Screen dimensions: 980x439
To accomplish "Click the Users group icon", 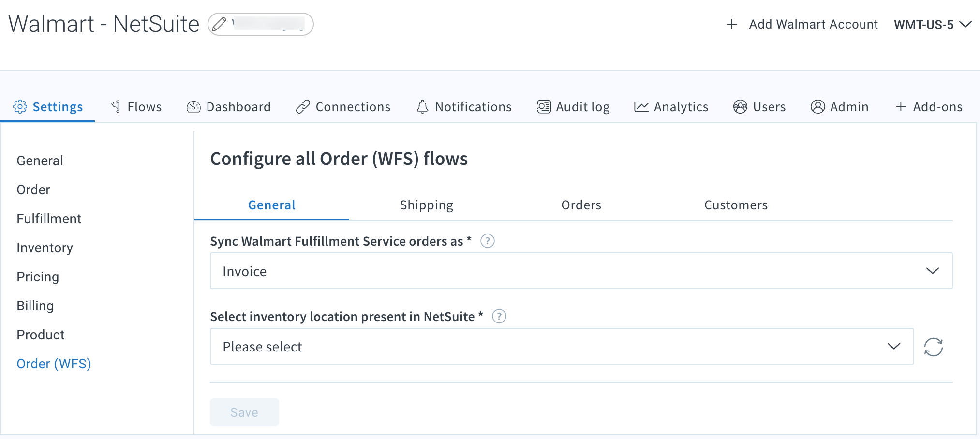I will [740, 107].
